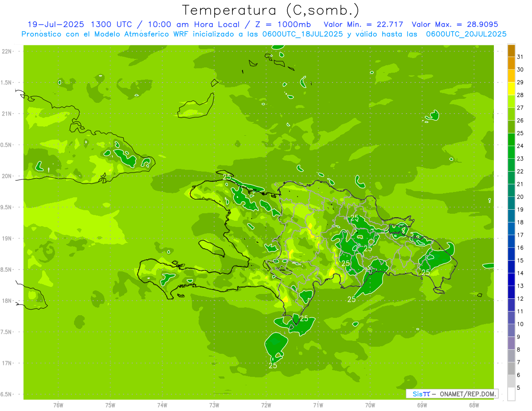This screenshot has height=411, width=532.
Task: Click the blue legend swatch between 15 and 16
Action: pyautogui.click(x=511, y=254)
